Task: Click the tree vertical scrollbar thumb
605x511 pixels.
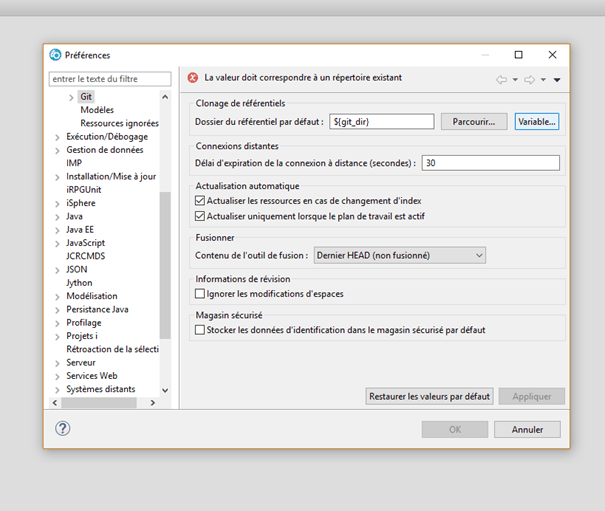Action: click(165, 265)
